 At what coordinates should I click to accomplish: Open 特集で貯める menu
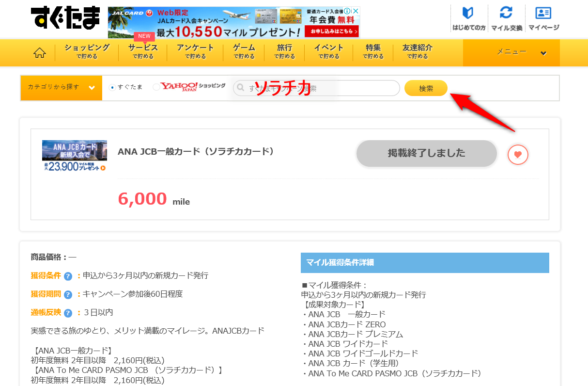(373, 52)
